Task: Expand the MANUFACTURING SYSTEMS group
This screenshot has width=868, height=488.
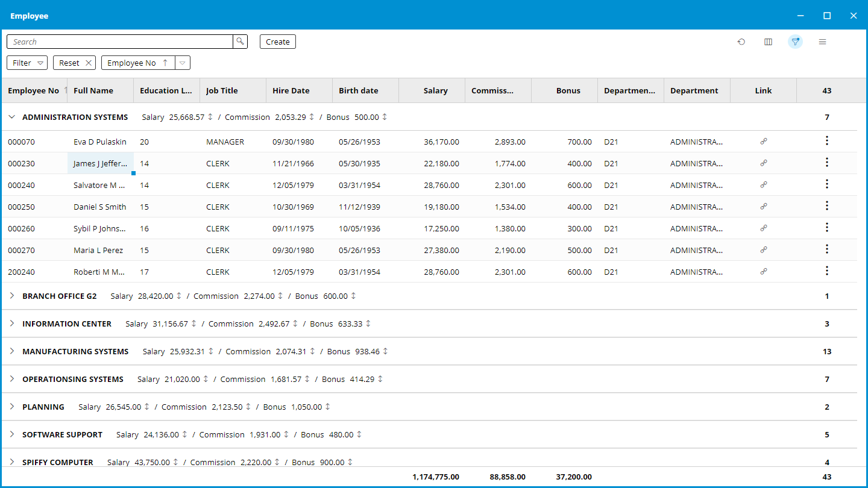Action: click(x=11, y=351)
